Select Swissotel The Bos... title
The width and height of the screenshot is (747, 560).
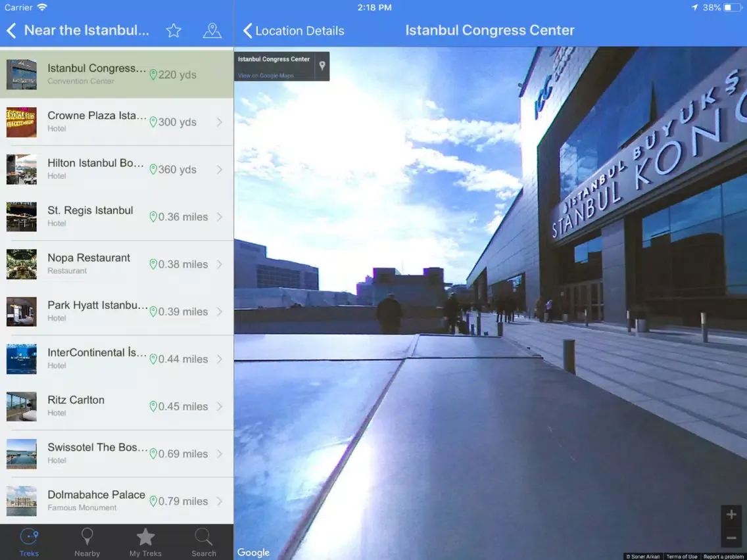tap(97, 447)
